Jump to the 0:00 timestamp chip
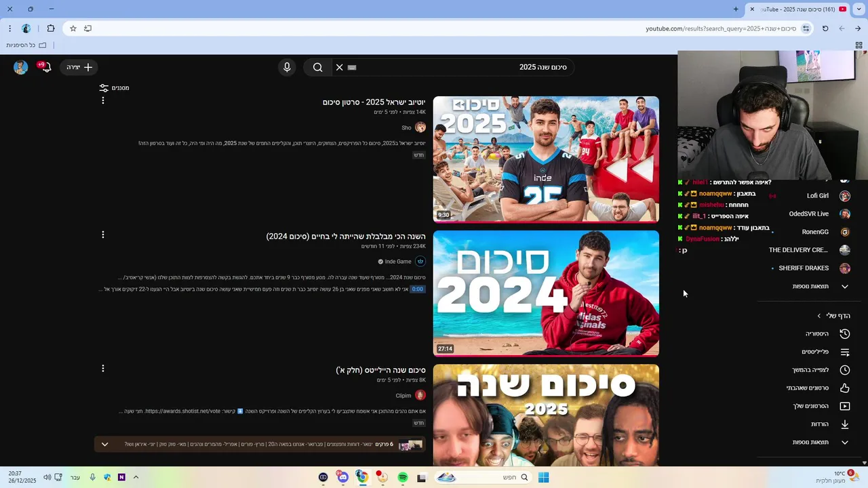The image size is (868, 488). 418,289
